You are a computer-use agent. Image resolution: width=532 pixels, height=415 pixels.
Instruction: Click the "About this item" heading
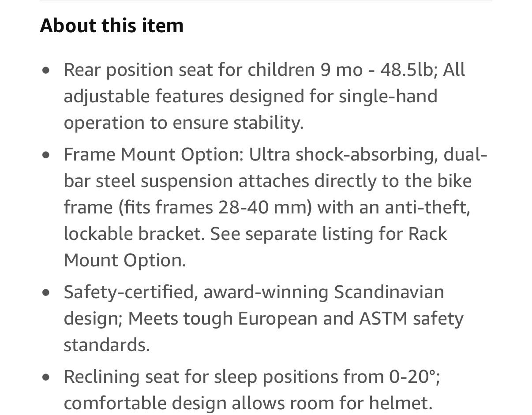point(112,26)
